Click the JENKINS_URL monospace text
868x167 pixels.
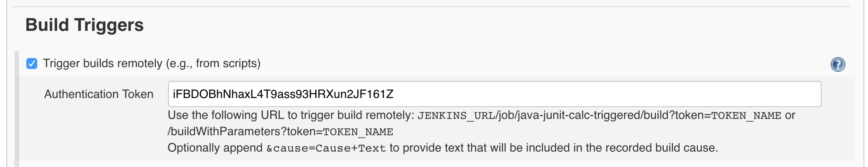(x=456, y=116)
